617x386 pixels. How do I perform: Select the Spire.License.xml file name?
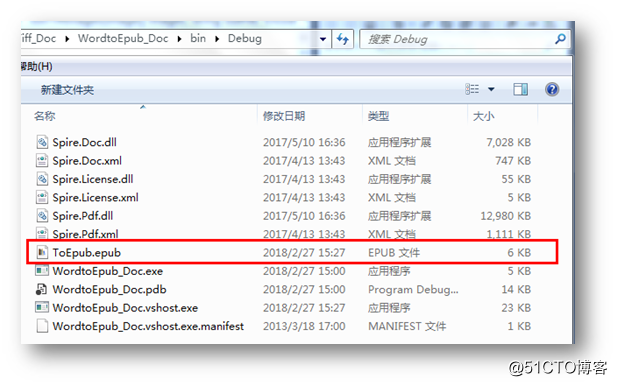tap(95, 197)
